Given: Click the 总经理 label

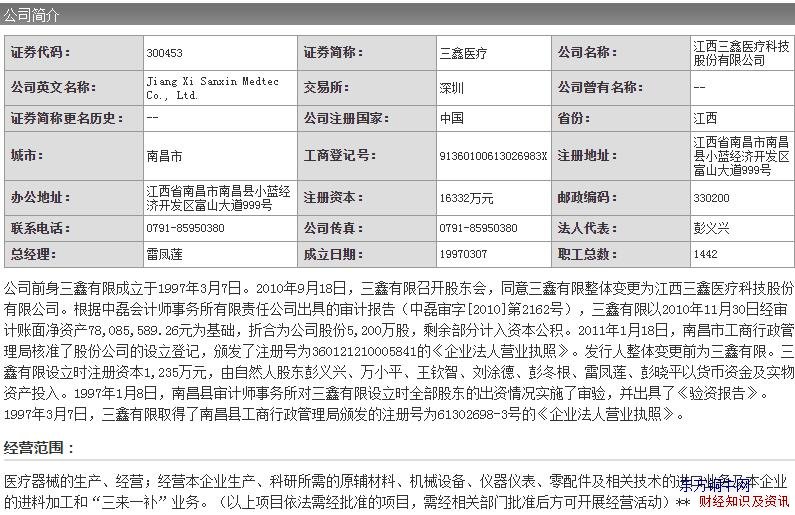Looking at the screenshot, I should (x=34, y=254).
